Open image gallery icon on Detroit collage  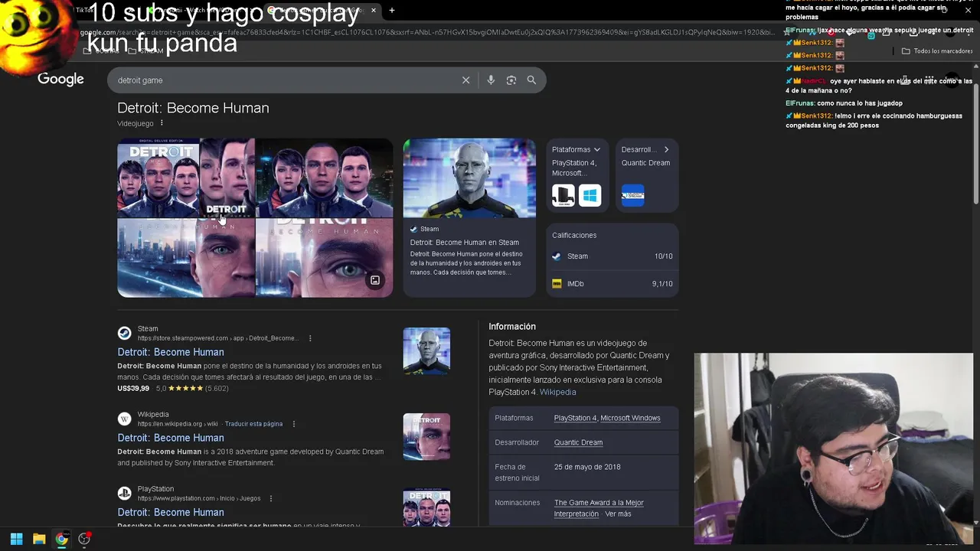[x=375, y=280]
